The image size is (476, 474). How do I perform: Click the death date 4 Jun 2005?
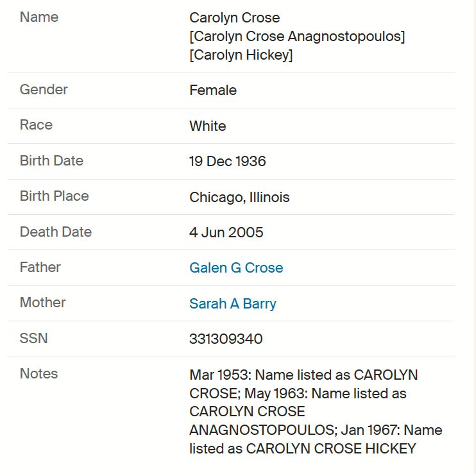226,232
